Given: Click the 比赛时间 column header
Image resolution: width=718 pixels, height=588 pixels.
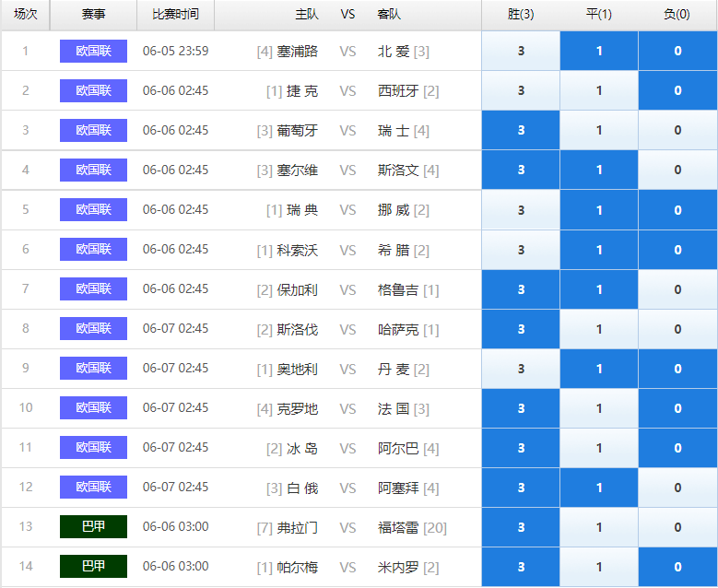Looking at the screenshot, I should tap(175, 14).
